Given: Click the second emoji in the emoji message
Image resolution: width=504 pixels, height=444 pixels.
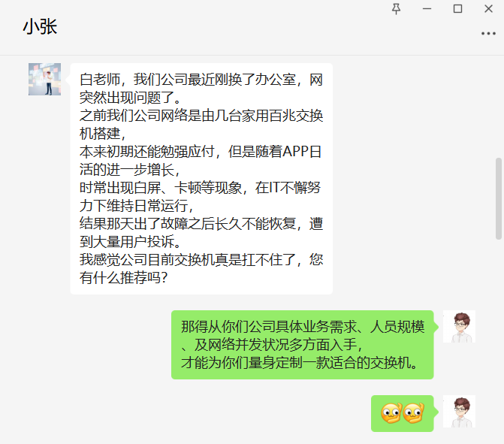Looking at the screenshot, I should point(413,412).
